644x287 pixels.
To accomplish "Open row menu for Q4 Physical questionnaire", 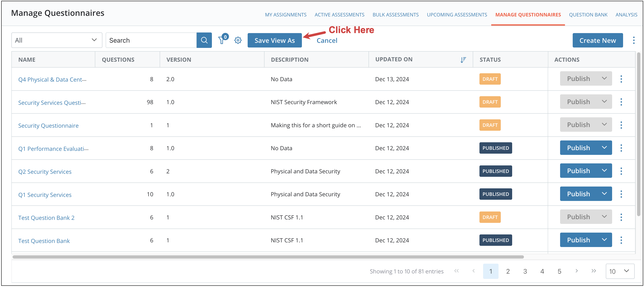I will click(x=621, y=79).
